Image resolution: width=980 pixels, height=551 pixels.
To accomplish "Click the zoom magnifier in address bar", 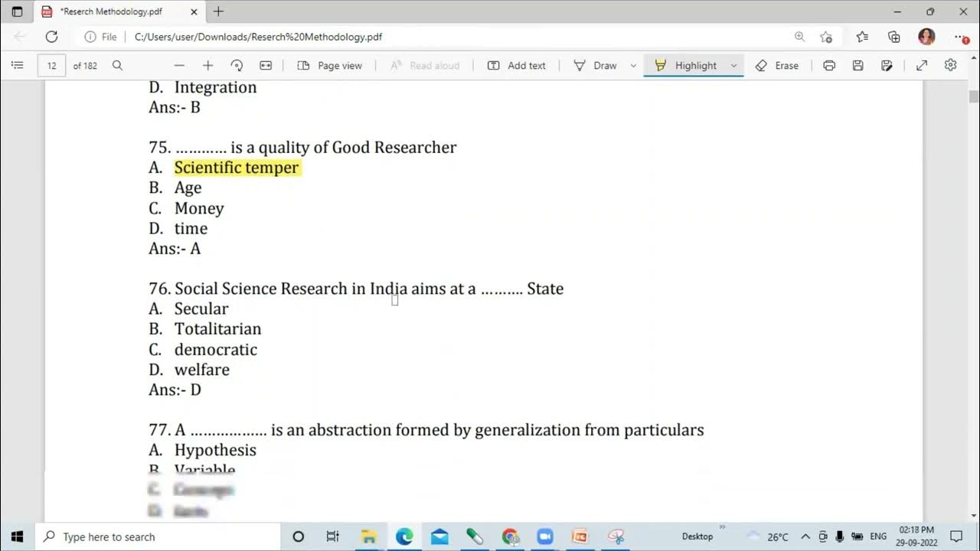I will coord(799,37).
